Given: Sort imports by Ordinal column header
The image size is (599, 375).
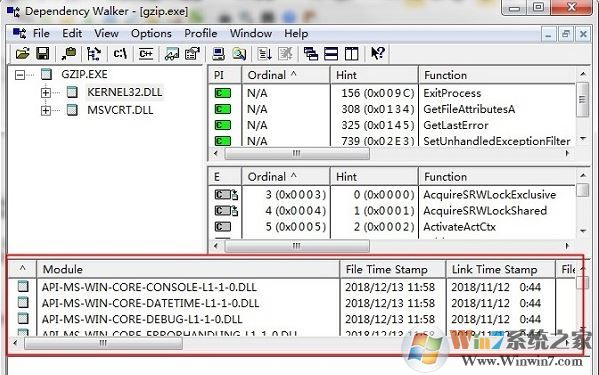Looking at the screenshot, I should tap(286, 75).
